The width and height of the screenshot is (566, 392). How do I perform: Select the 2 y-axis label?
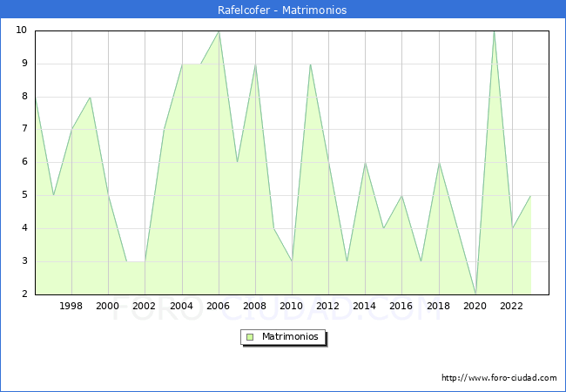[24, 294]
